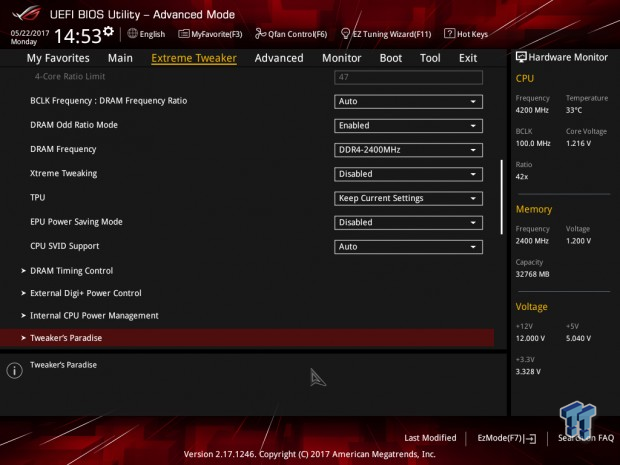Screen dimensions: 620x465
Task: Click Last Modified at the bottom
Action: pos(430,438)
